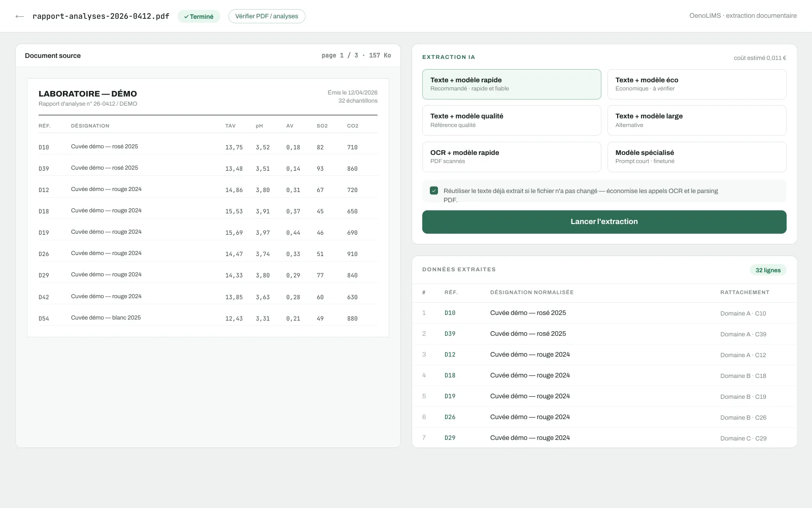The width and height of the screenshot is (812, 508).
Task: Go back using the left arrow icon
Action: pyautogui.click(x=20, y=16)
